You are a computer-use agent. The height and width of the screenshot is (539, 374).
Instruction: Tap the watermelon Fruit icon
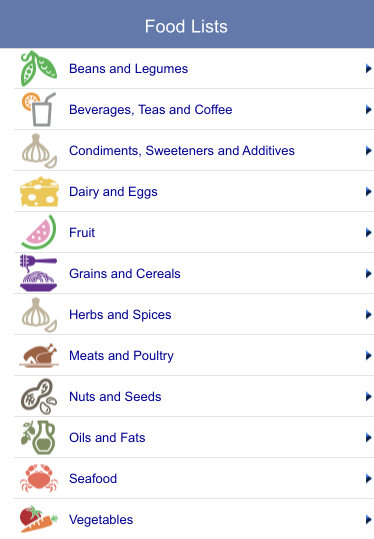point(38,232)
